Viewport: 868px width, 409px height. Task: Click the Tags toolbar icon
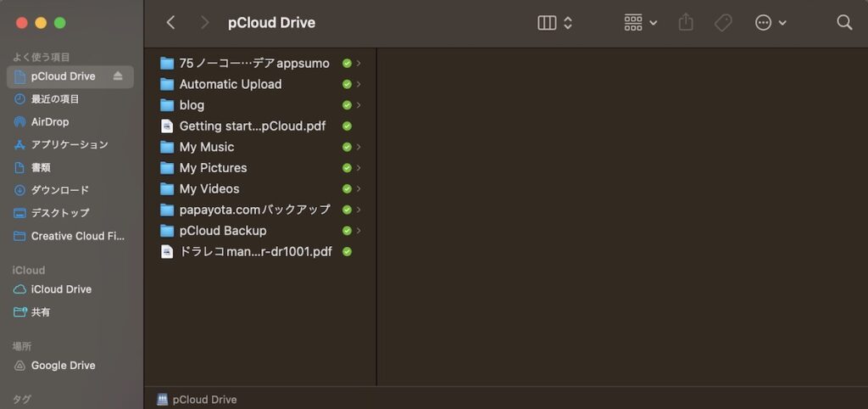pyautogui.click(x=723, y=23)
